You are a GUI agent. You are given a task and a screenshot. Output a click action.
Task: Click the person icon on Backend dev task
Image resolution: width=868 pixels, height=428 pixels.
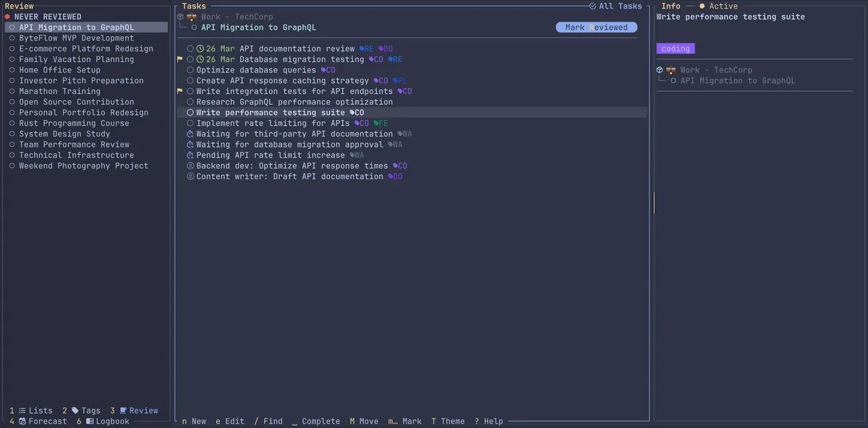point(190,166)
